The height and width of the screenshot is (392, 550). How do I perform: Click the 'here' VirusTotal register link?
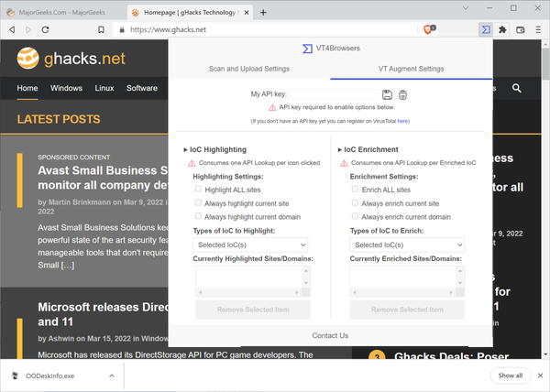click(x=402, y=121)
